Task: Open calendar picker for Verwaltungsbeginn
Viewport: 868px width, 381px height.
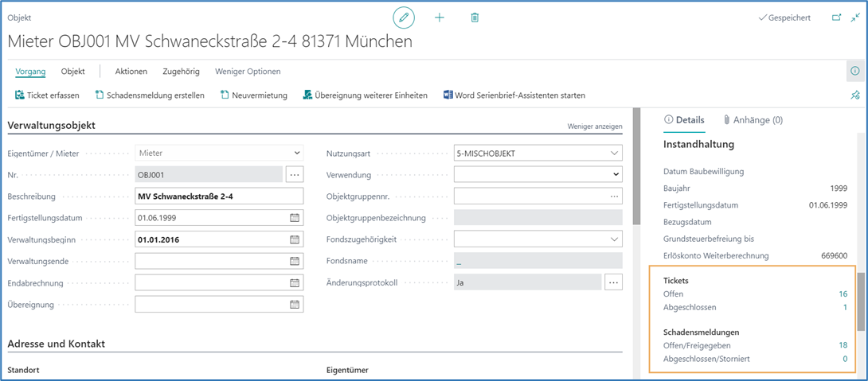Action: [x=295, y=239]
